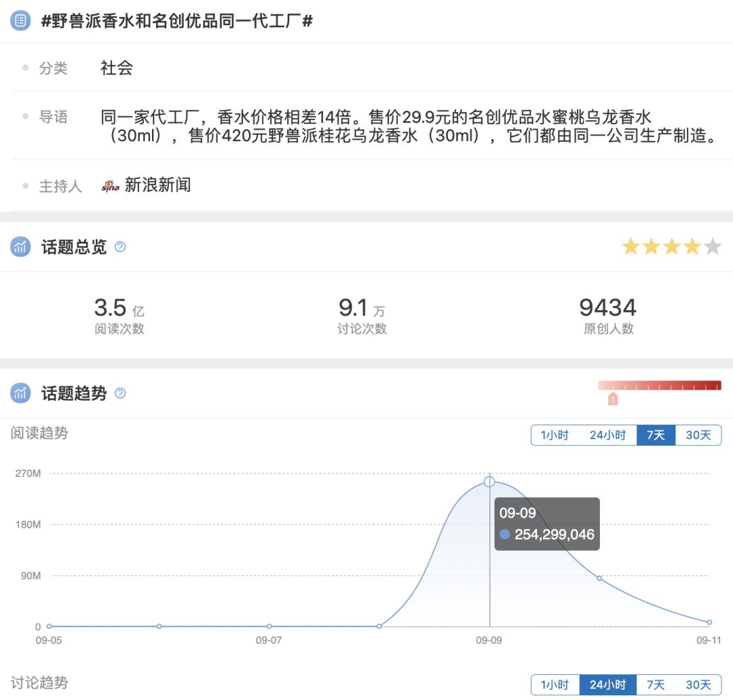The height and width of the screenshot is (700, 733).
Task: Click the bullet icon beside the 分类 label
Action: tap(25, 68)
